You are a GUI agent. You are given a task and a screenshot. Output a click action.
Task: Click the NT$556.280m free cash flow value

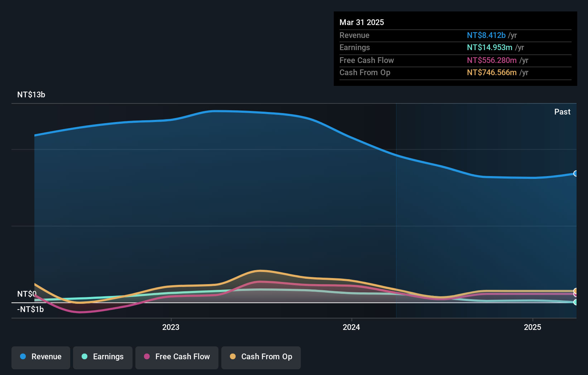492,60
